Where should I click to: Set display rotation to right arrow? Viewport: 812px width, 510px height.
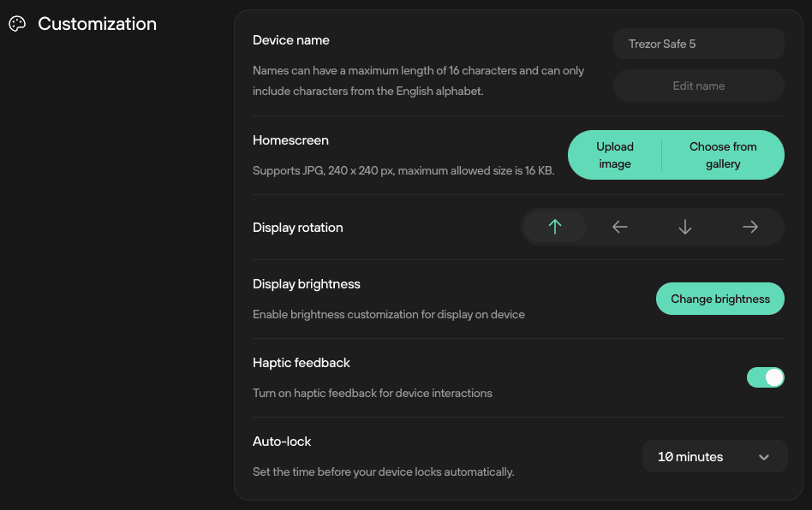(750, 227)
